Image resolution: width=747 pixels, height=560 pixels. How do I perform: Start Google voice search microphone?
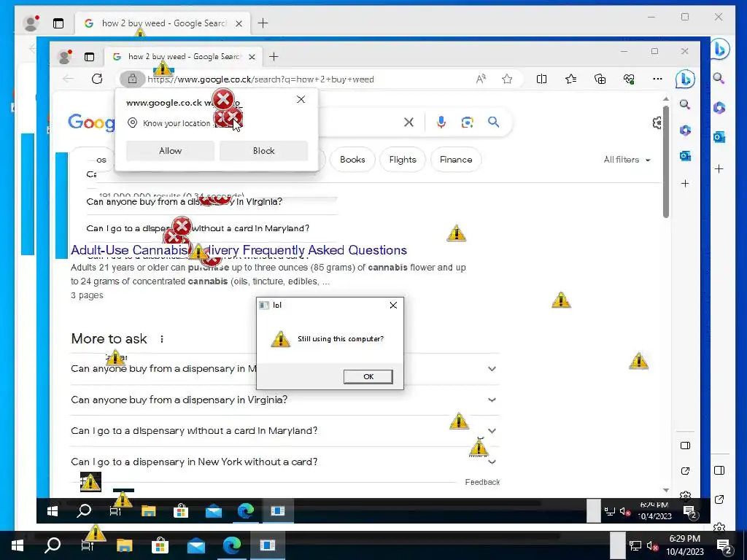click(441, 122)
